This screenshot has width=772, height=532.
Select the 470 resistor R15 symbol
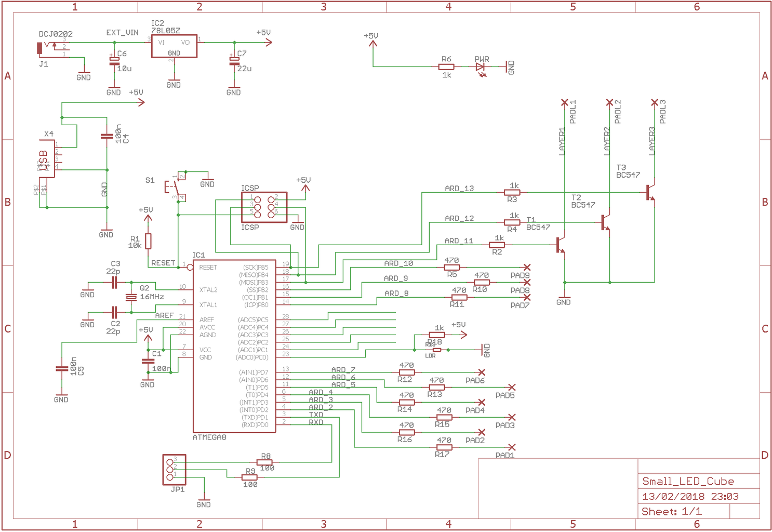click(x=444, y=417)
